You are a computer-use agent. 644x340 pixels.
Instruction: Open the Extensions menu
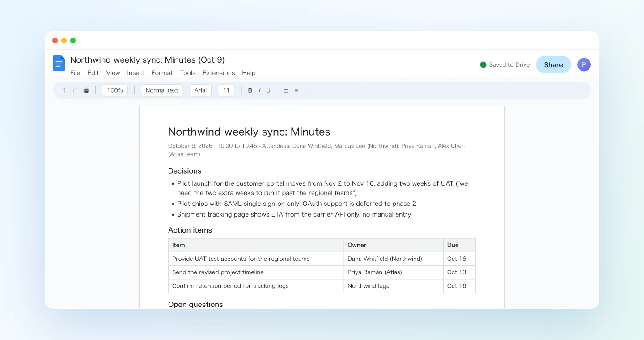pyautogui.click(x=219, y=73)
